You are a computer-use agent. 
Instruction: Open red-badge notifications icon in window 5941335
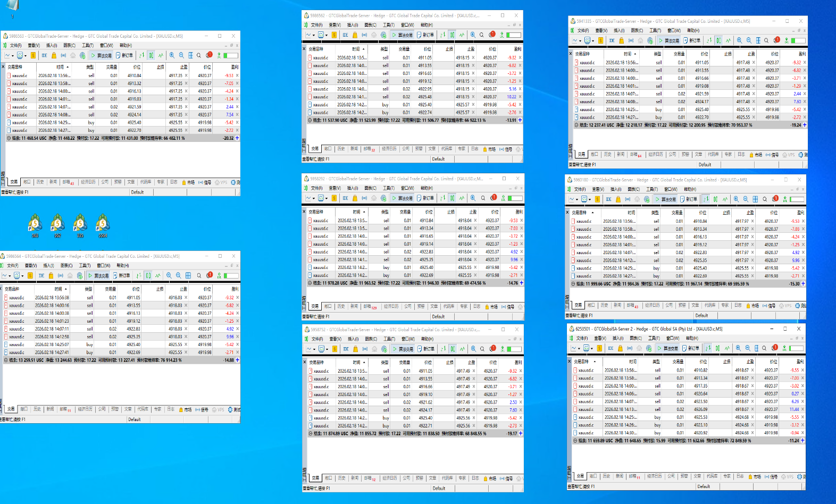click(777, 40)
